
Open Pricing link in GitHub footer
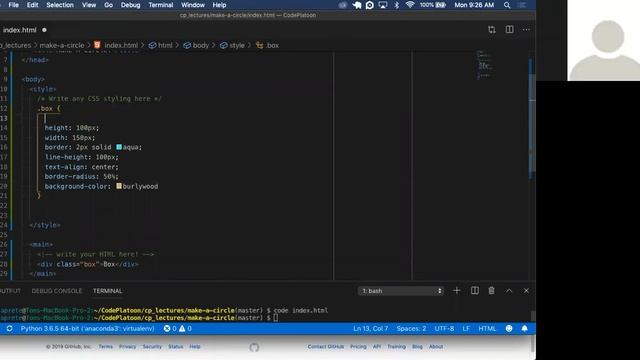click(358, 347)
